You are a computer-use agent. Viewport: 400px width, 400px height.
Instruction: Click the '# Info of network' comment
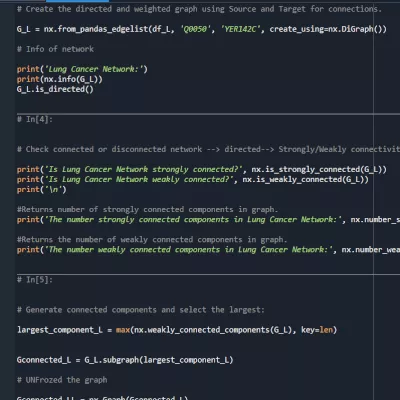coord(55,49)
